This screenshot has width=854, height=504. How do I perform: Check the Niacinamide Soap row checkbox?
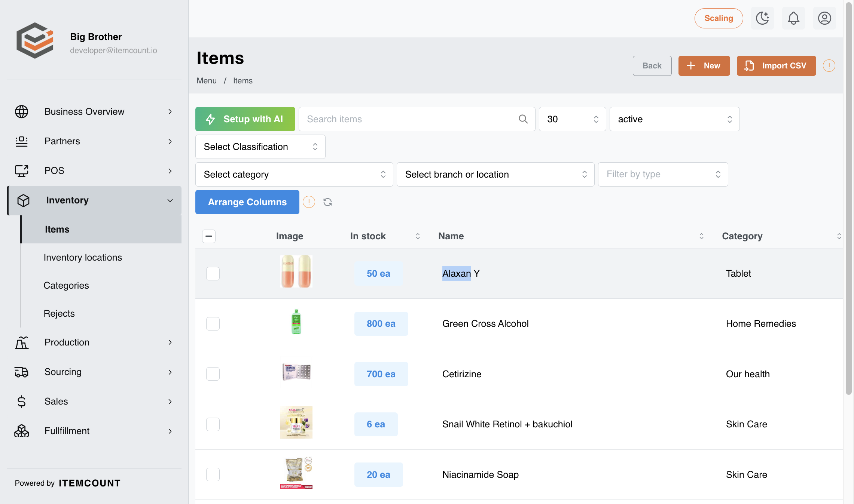pos(213,474)
